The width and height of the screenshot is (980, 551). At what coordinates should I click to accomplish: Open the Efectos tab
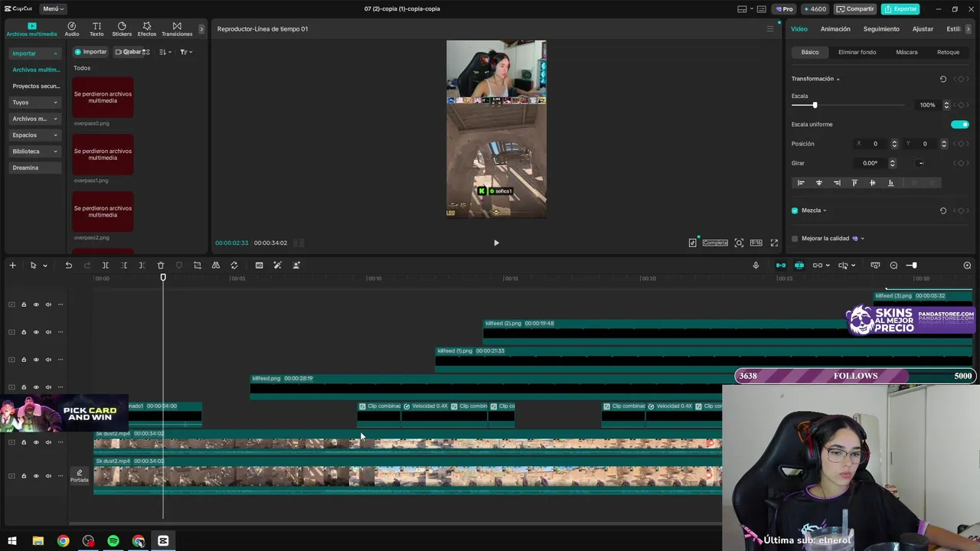[x=147, y=29]
